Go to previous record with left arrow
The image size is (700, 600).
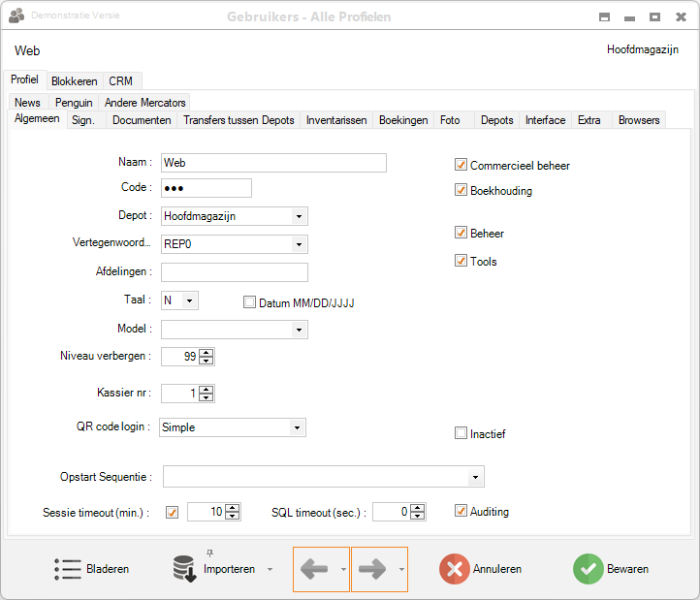314,569
